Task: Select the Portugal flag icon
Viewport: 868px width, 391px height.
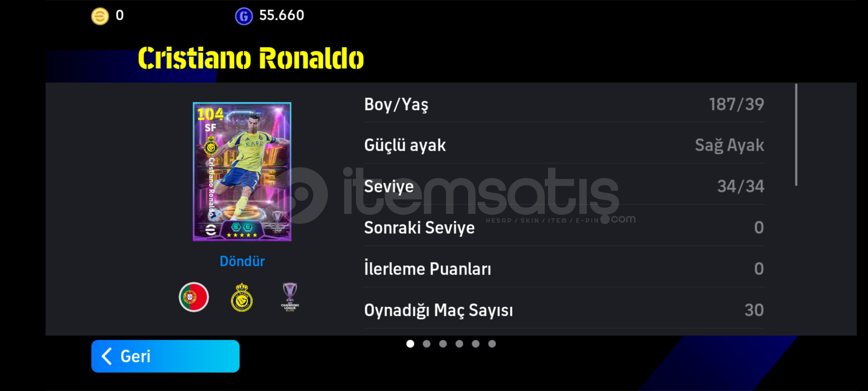Action: (194, 297)
